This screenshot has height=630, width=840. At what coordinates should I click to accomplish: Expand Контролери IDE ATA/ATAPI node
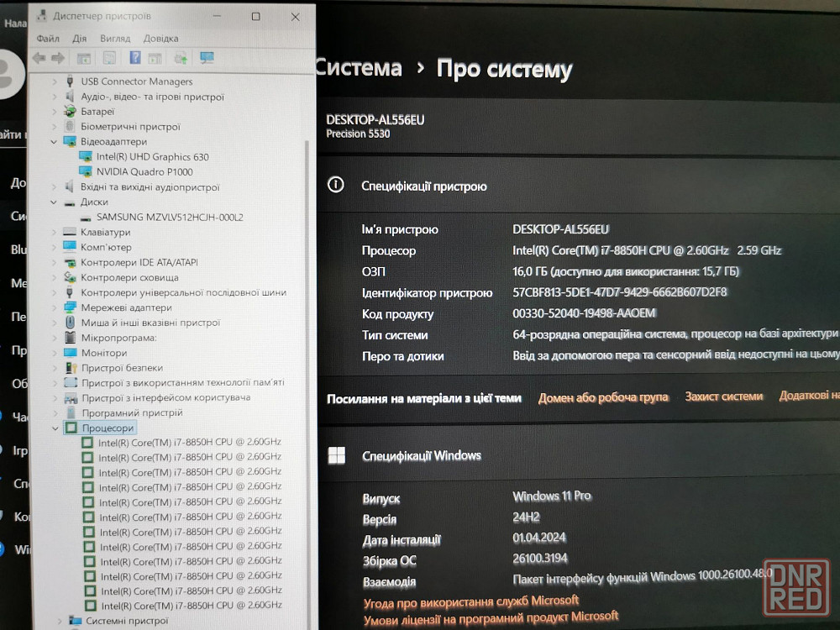click(x=54, y=262)
